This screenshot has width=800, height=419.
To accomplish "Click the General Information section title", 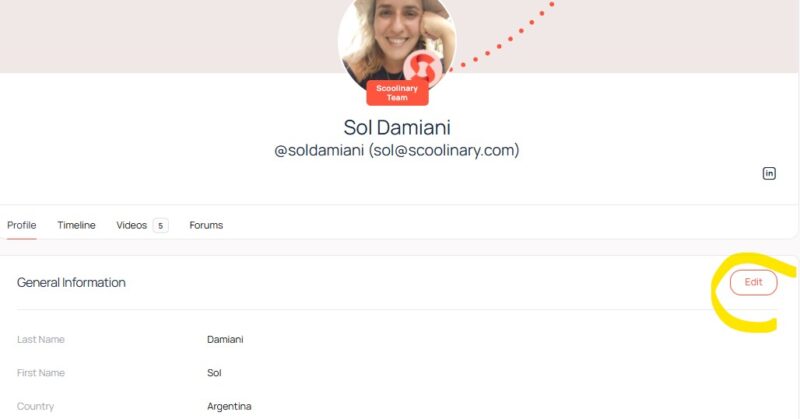I will 71,282.
